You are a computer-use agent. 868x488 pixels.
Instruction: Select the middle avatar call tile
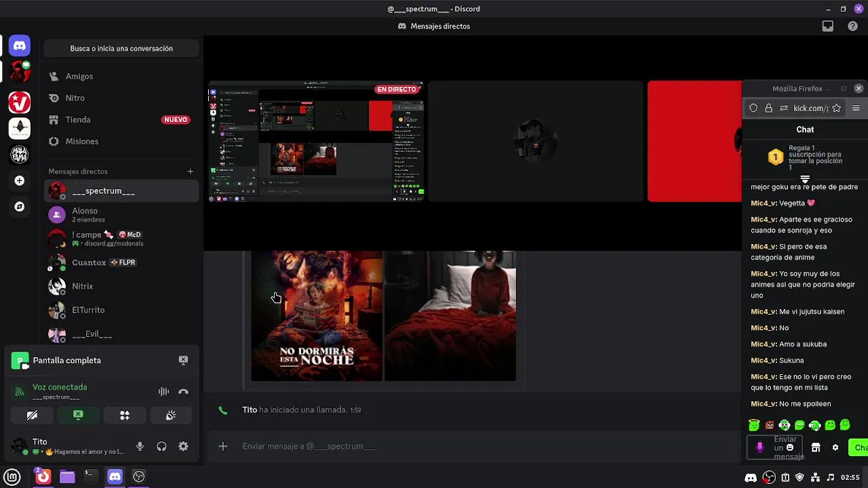[x=536, y=142]
